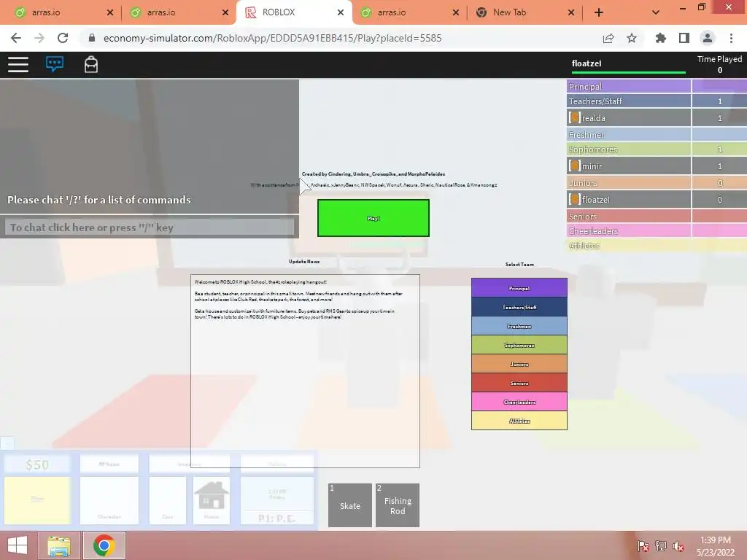
Task: Close the New Tab tab
Action: 571,12
